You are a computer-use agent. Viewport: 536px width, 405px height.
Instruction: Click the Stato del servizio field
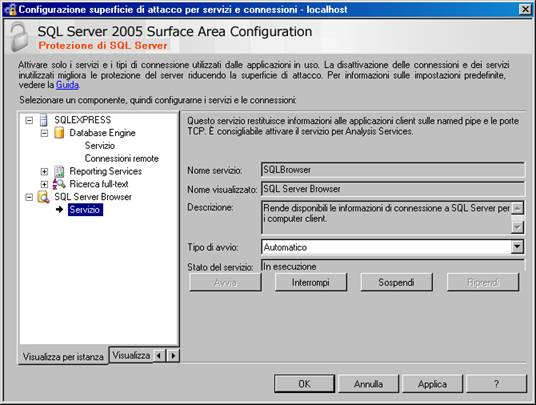pyautogui.click(x=392, y=266)
